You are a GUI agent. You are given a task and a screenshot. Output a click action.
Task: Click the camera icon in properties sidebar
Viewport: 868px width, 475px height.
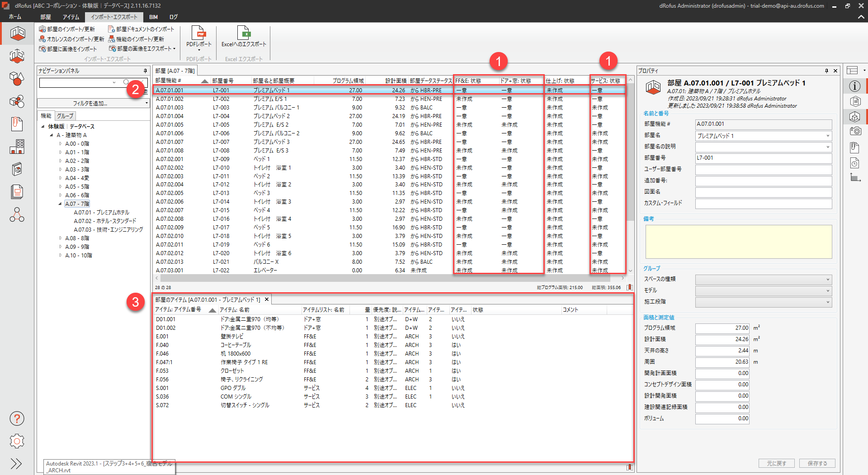click(854, 131)
